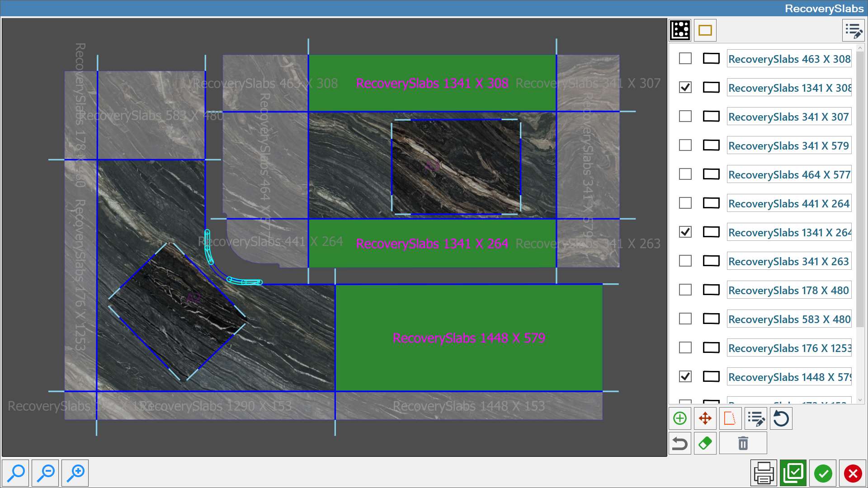868x488 pixels.
Task: Select the red move arrows tool
Action: pyautogui.click(x=705, y=418)
